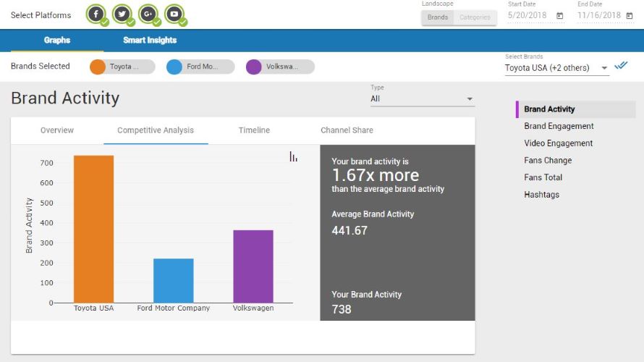The image size is (644, 362).
Task: Click the blue Ford color swatch
Action: point(174,67)
